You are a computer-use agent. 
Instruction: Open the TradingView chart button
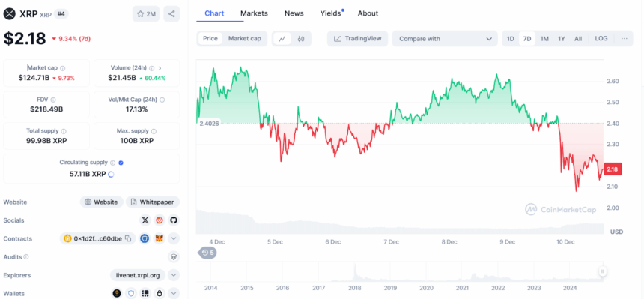[x=358, y=39]
